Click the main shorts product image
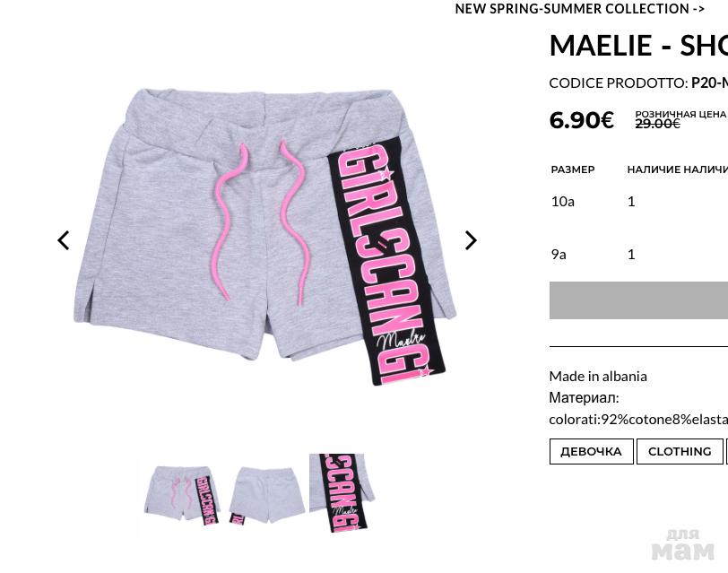 point(265,237)
